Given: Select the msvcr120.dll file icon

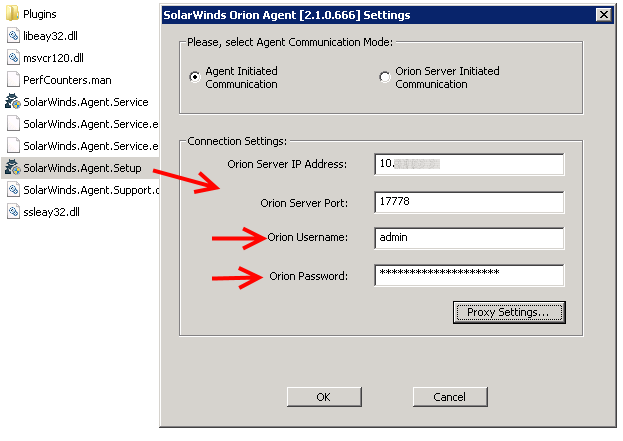Looking at the screenshot, I should tap(13, 58).
